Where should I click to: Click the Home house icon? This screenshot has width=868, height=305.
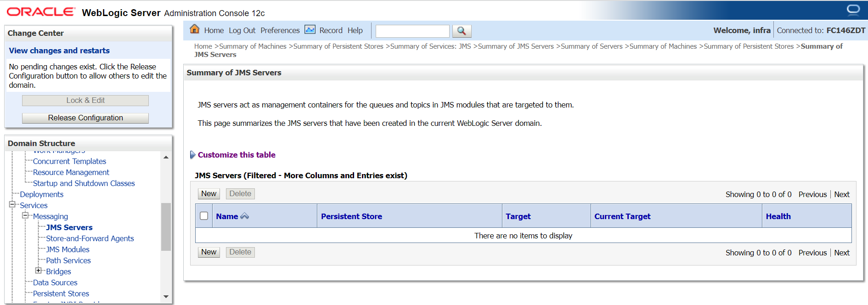195,29
